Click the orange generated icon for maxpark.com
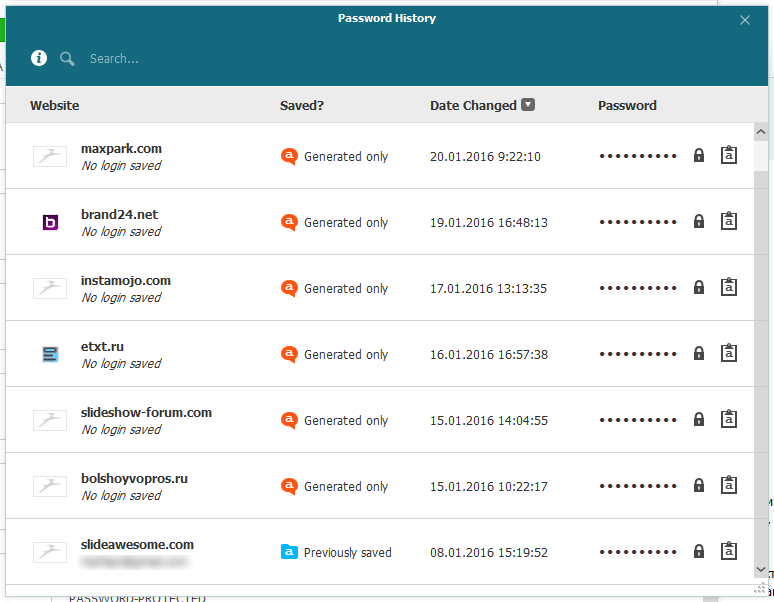The width and height of the screenshot is (774, 602). [289, 156]
